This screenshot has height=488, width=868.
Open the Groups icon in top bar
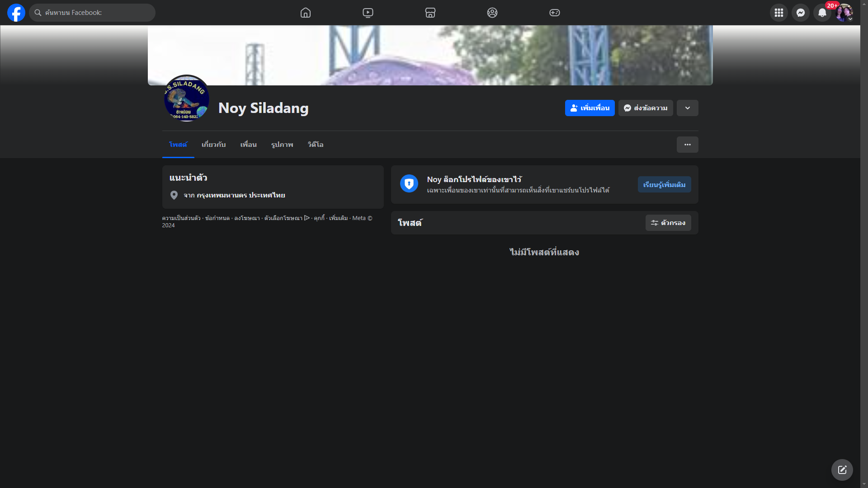[492, 13]
